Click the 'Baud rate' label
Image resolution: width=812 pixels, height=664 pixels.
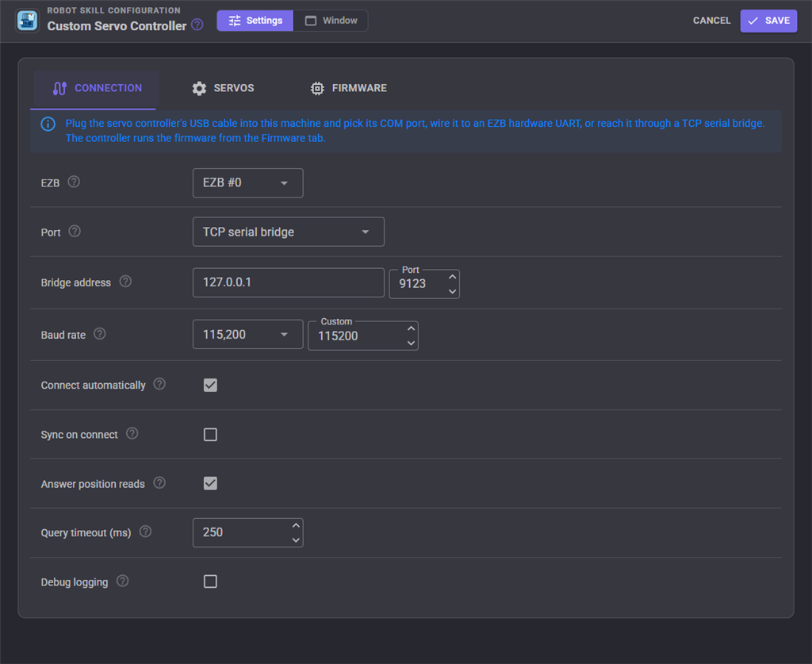pyautogui.click(x=63, y=335)
